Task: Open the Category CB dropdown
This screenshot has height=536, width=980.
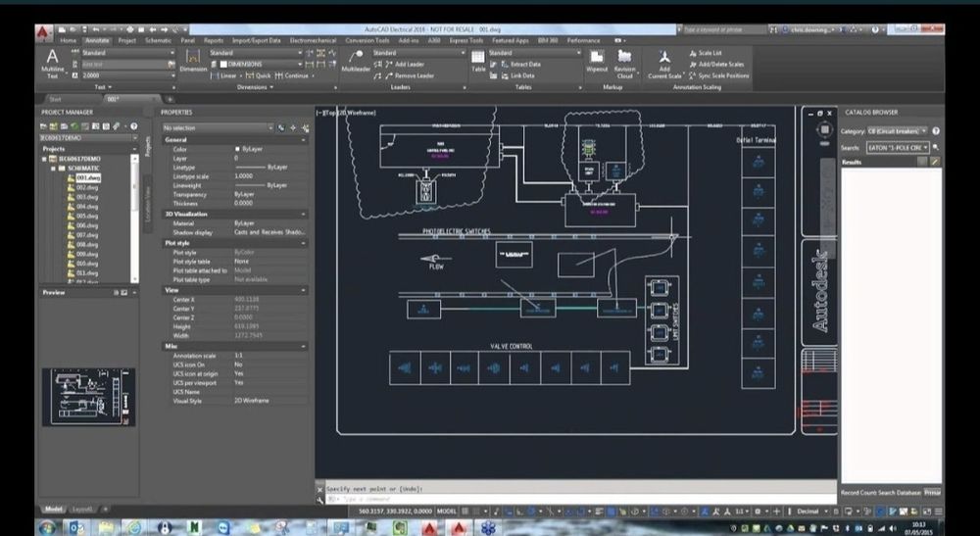Action: (x=897, y=131)
